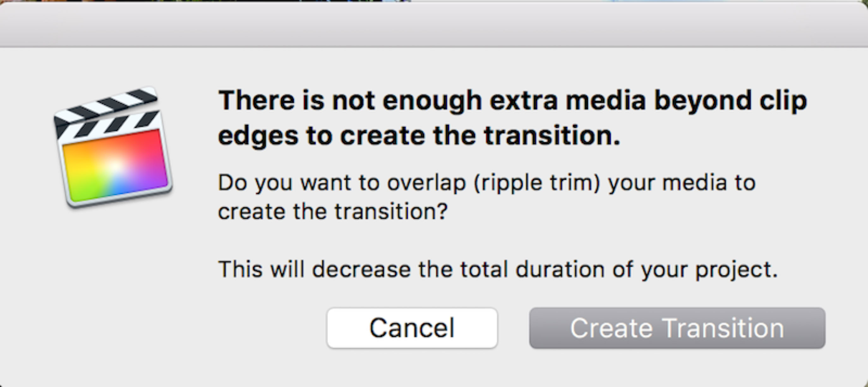Click the "create the transition?" question line
The width and height of the screenshot is (868, 387).
[333, 211]
